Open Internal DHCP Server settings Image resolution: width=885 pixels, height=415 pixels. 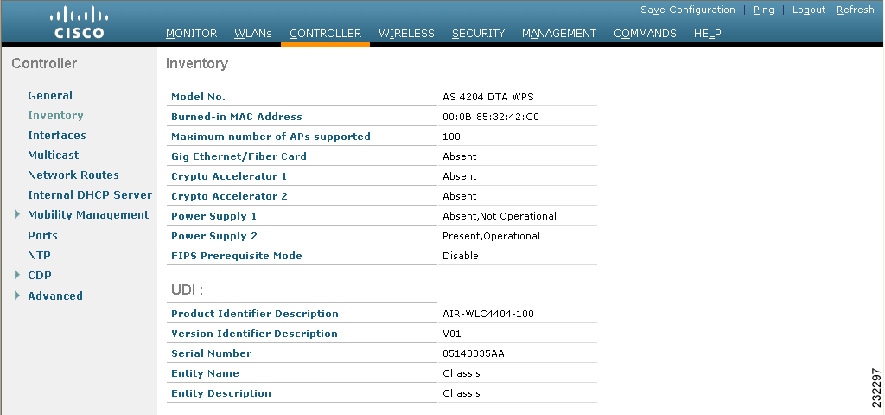point(90,195)
